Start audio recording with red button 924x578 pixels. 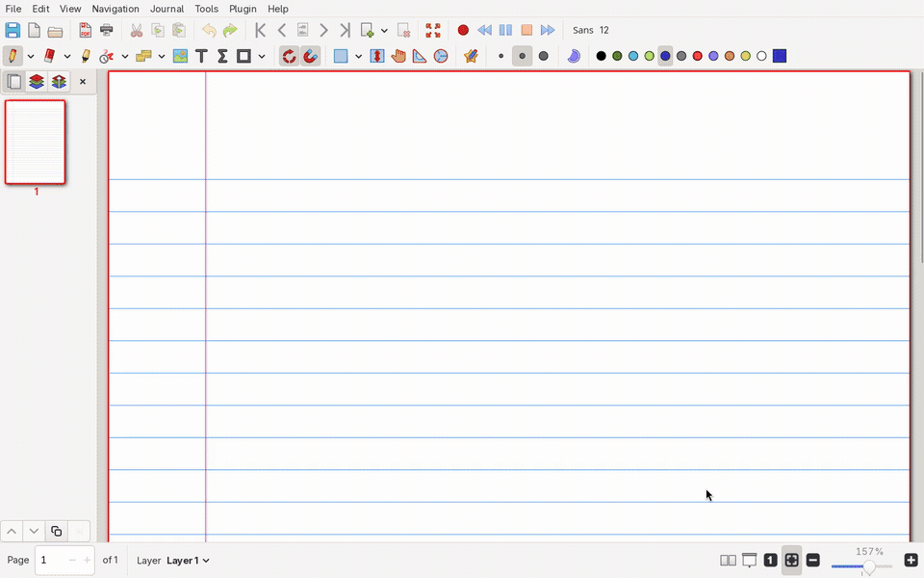coord(463,30)
